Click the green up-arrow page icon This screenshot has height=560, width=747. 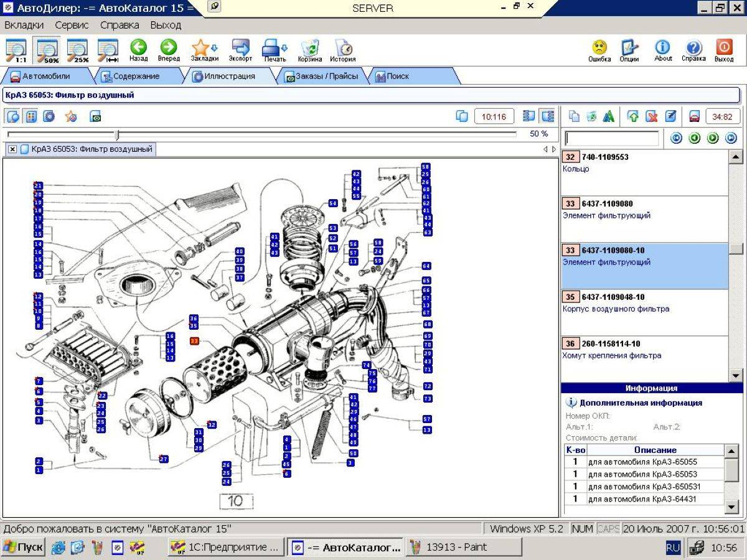point(633,116)
